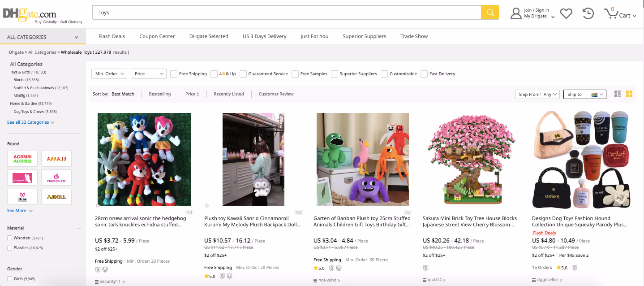Open the browsing history clock icon

[588, 13]
